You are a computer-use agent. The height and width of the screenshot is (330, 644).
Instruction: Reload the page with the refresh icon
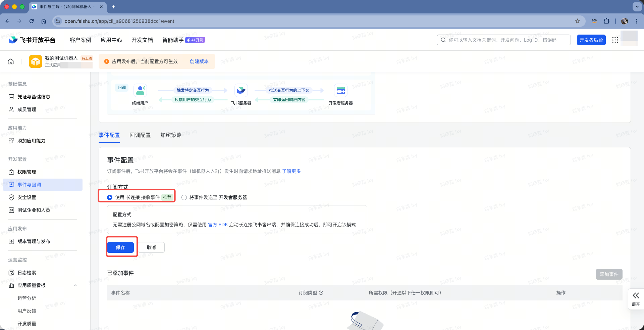32,21
